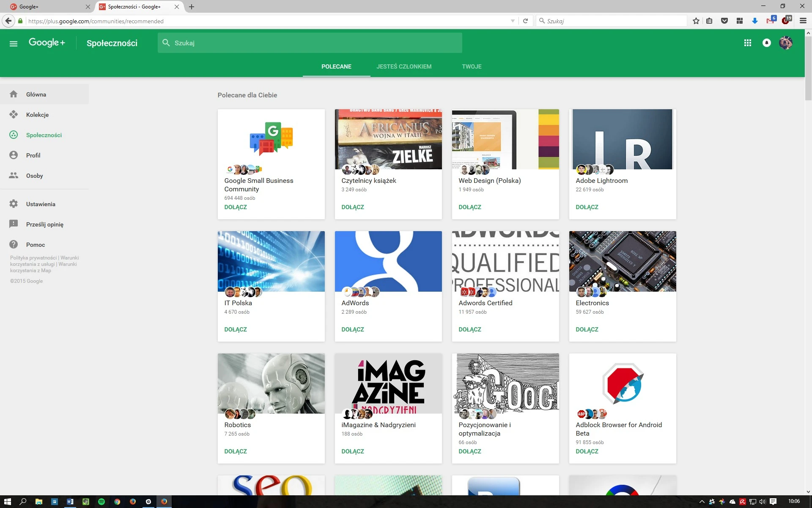The image size is (812, 508).
Task: Join Adblock Browser for Android Beta
Action: point(587,451)
